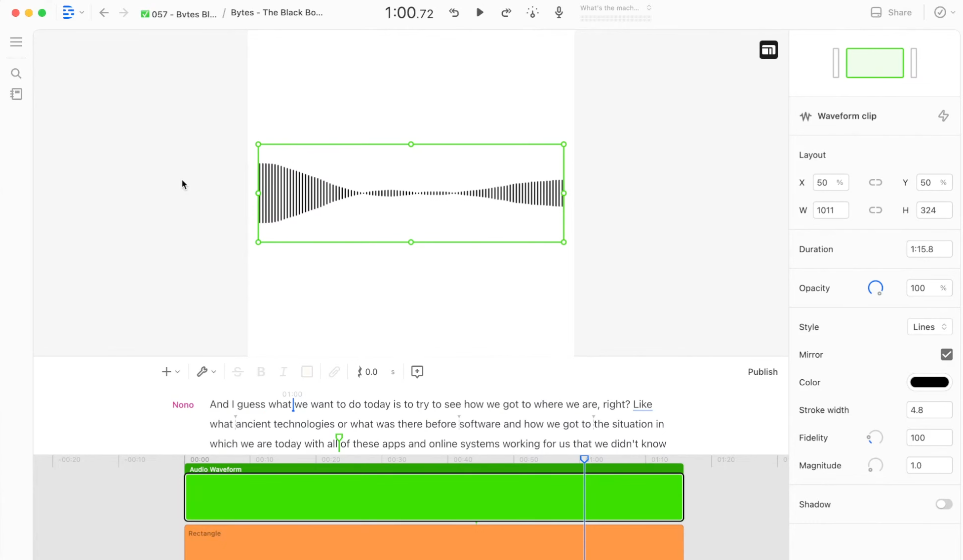
Task: Open the black Color swatch
Action: 928,382
